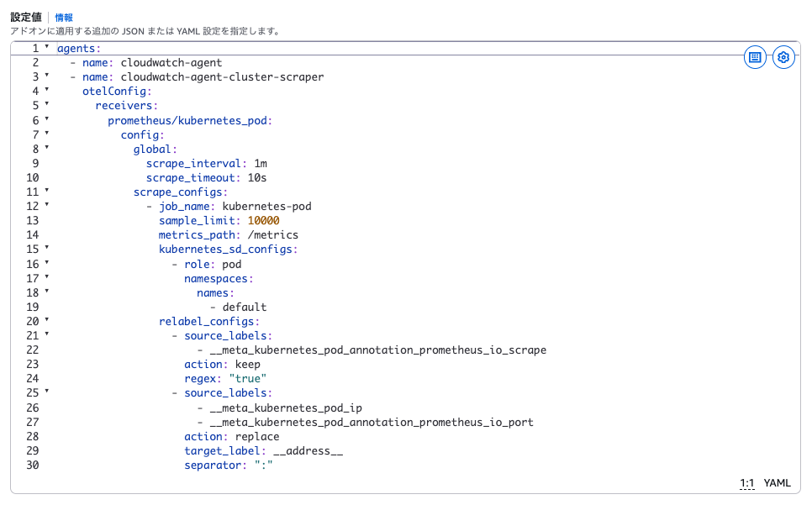Viewport: 812px width, 505px height.
Task: Collapse the scrape_configs fold arrow on line 11
Action: (x=47, y=191)
